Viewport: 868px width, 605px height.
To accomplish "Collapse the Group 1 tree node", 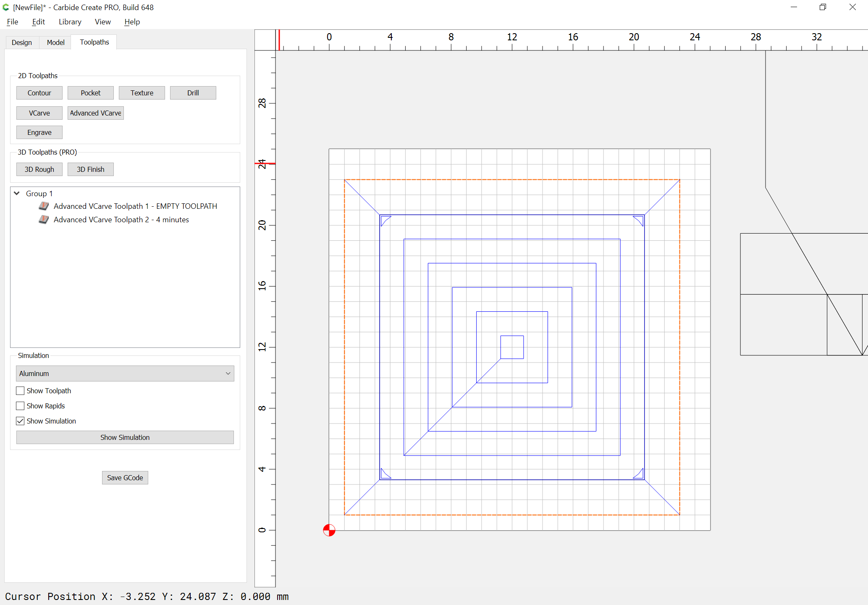I will [x=17, y=193].
